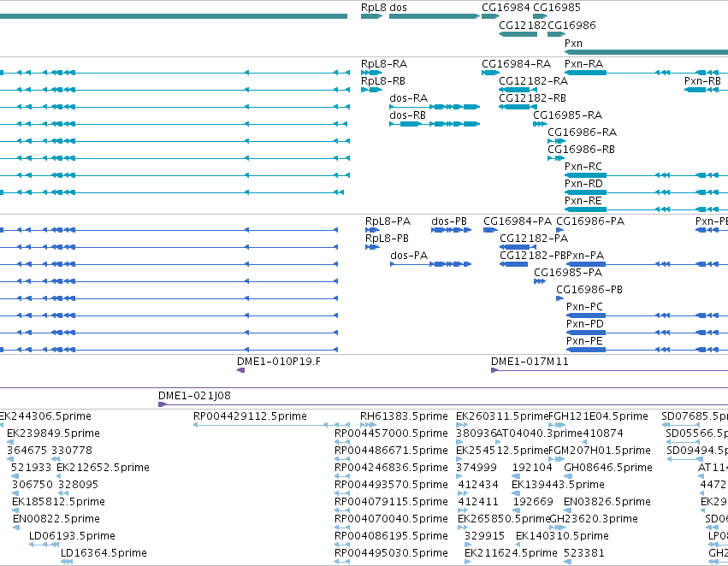This screenshot has width=728, height=566.
Task: Click the Pxn gene label
Action: tap(573, 43)
